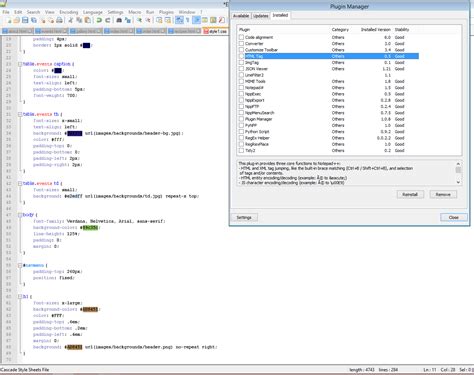Screen dimensions: 474x375
Task: Click the Find binoculars toolbar icon
Action: click(x=119, y=20)
